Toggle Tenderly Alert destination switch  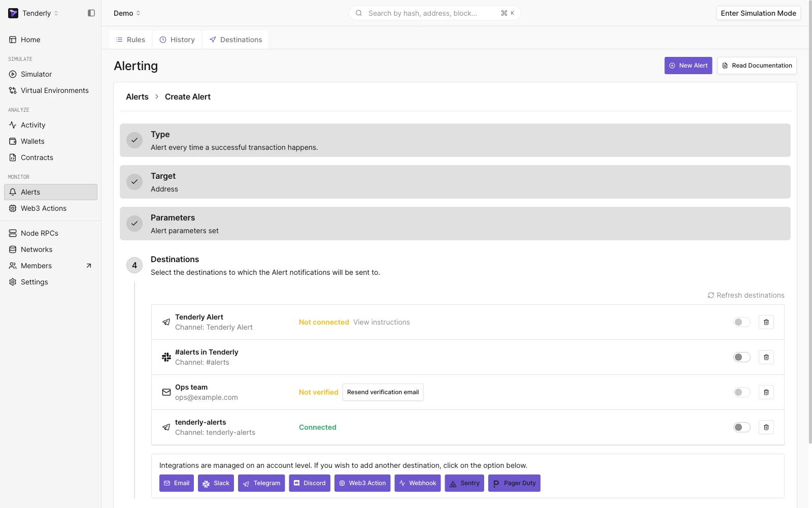741,322
